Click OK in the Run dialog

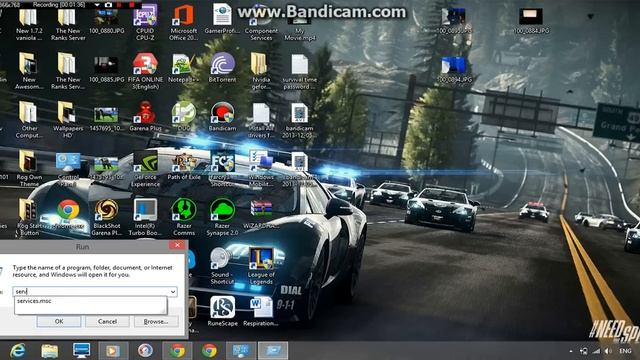pos(59,322)
